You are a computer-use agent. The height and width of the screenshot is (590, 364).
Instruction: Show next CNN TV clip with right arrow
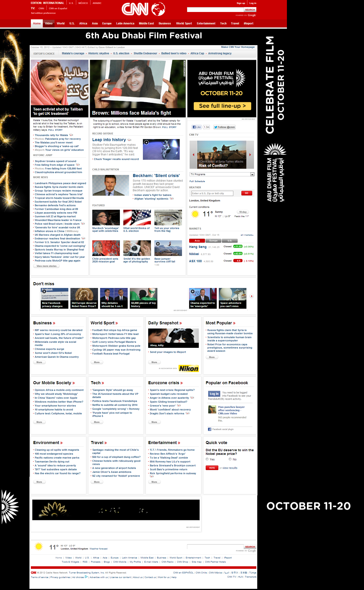(x=250, y=155)
